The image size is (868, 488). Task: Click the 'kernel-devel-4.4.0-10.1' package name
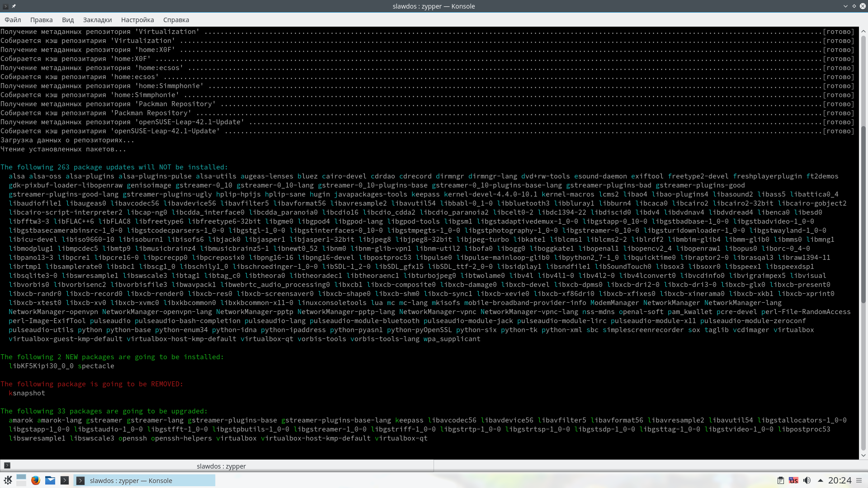(491, 194)
